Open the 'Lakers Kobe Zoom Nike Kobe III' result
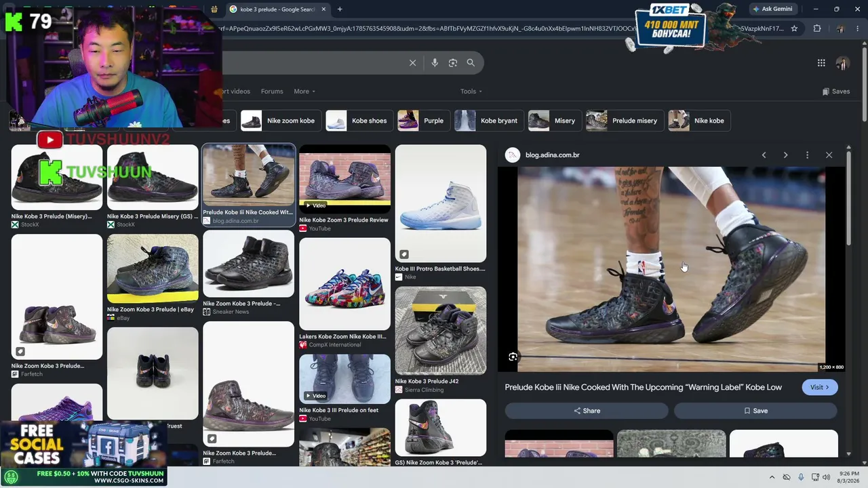 pyautogui.click(x=345, y=293)
